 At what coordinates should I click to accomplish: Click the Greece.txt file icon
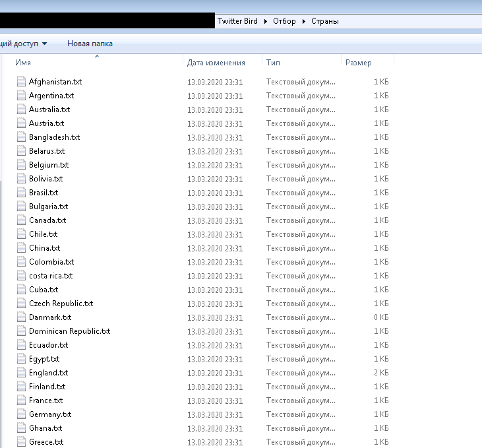[x=22, y=442]
